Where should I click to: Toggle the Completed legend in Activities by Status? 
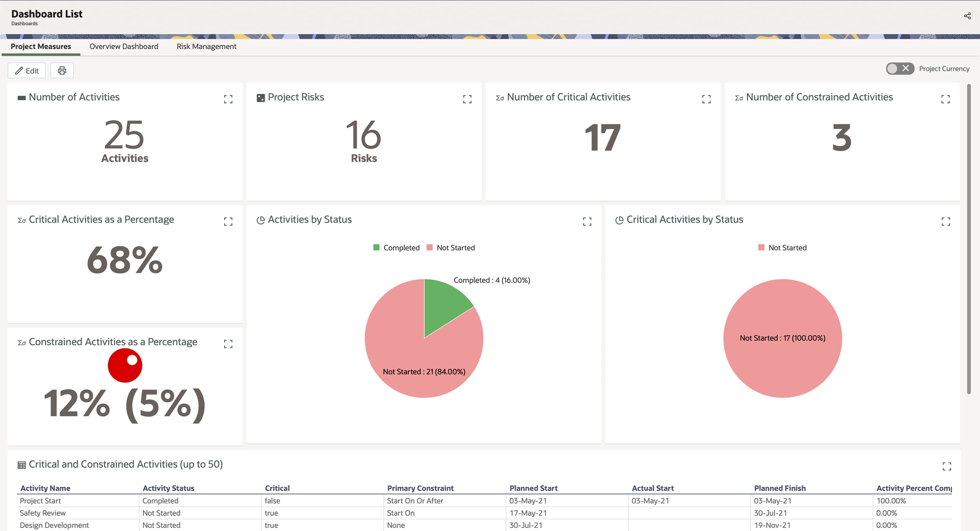tap(396, 247)
